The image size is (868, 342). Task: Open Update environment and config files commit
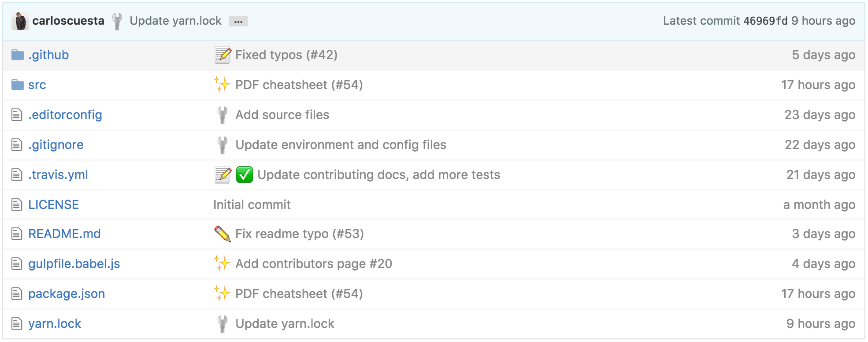pyautogui.click(x=341, y=145)
